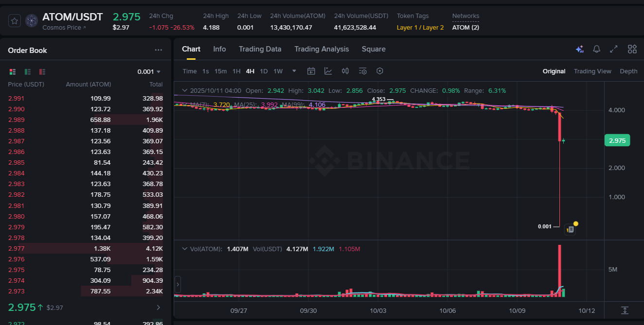This screenshot has width=644, height=325.
Task: Open the Info tab
Action: (219, 49)
